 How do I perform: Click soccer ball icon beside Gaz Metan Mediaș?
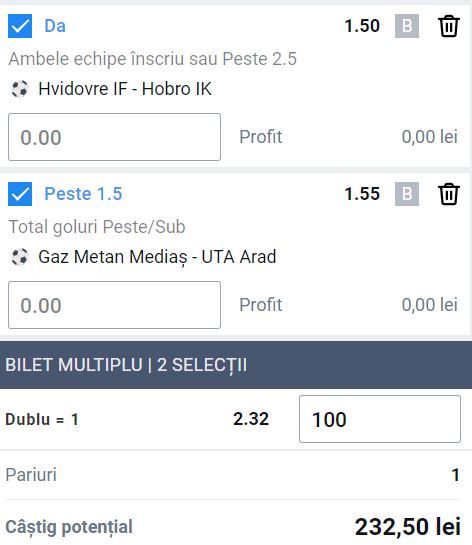click(19, 257)
